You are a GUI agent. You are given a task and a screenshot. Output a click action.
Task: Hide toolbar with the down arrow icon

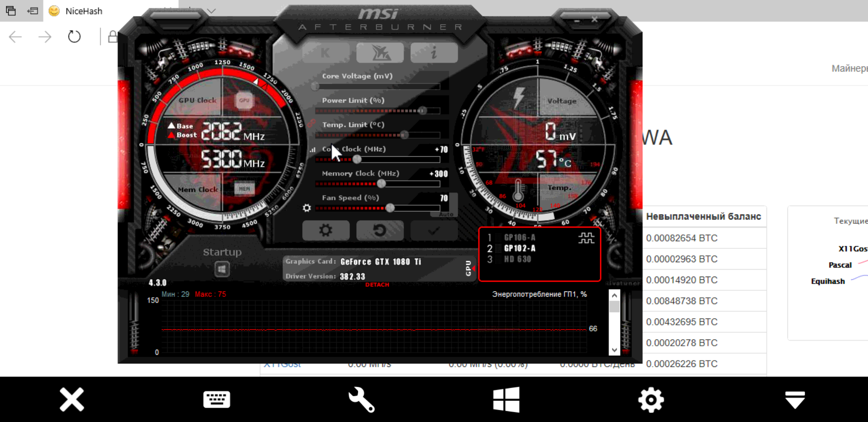(795, 399)
